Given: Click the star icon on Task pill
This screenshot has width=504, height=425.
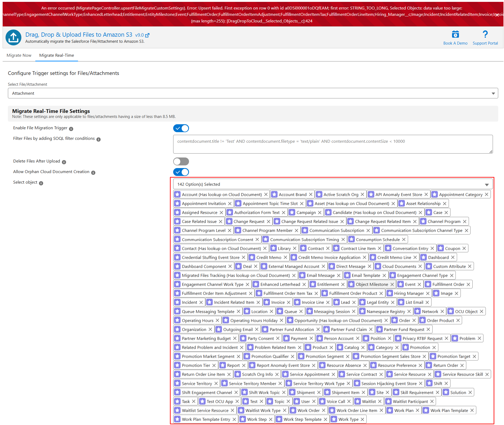Looking at the screenshot, I should tap(178, 401).
